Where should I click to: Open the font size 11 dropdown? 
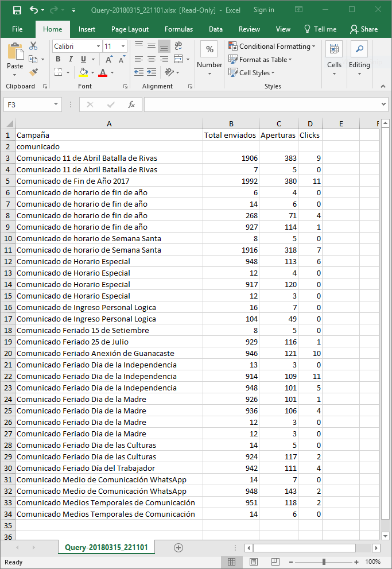123,47
